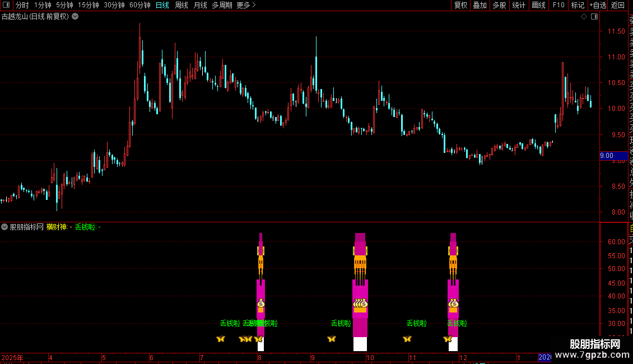
Task: Activate the 画线 drawing tool button
Action: tap(538, 5)
